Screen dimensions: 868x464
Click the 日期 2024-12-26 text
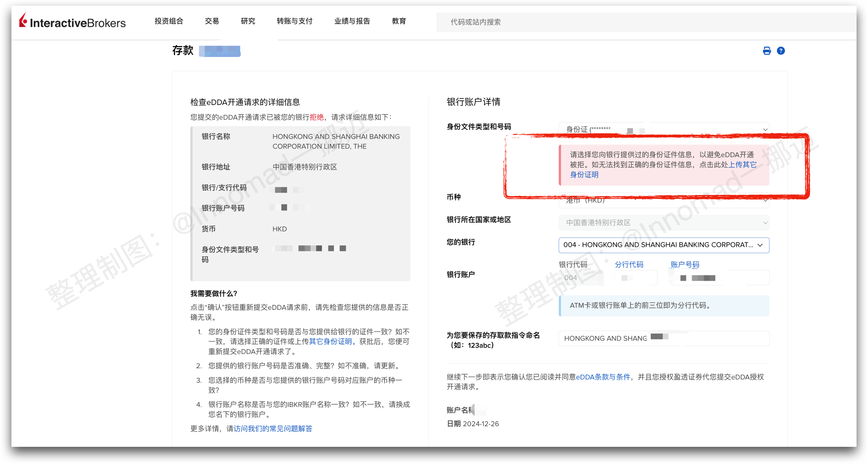[x=472, y=424]
